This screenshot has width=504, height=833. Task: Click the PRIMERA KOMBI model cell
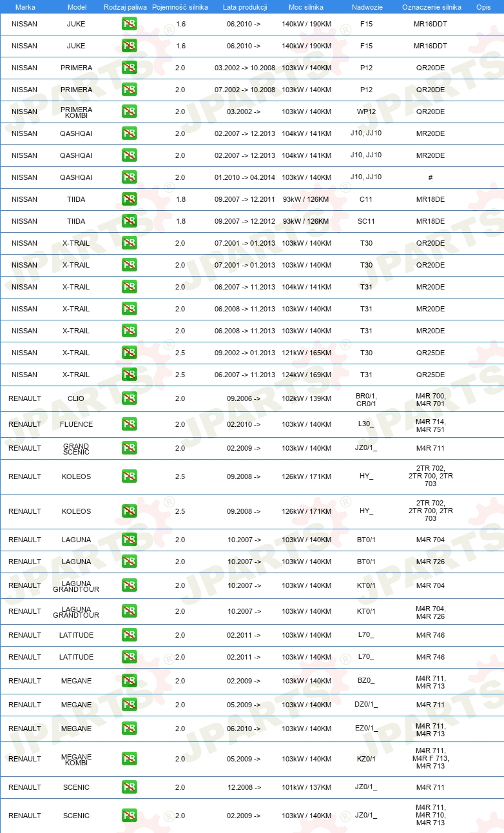(x=77, y=112)
